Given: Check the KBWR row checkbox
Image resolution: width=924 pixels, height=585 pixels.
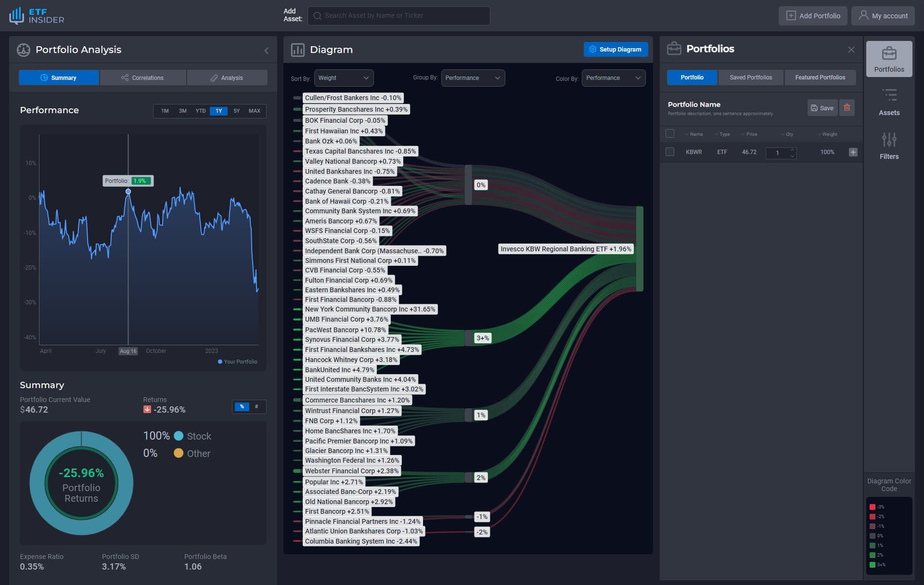Looking at the screenshot, I should [669, 152].
